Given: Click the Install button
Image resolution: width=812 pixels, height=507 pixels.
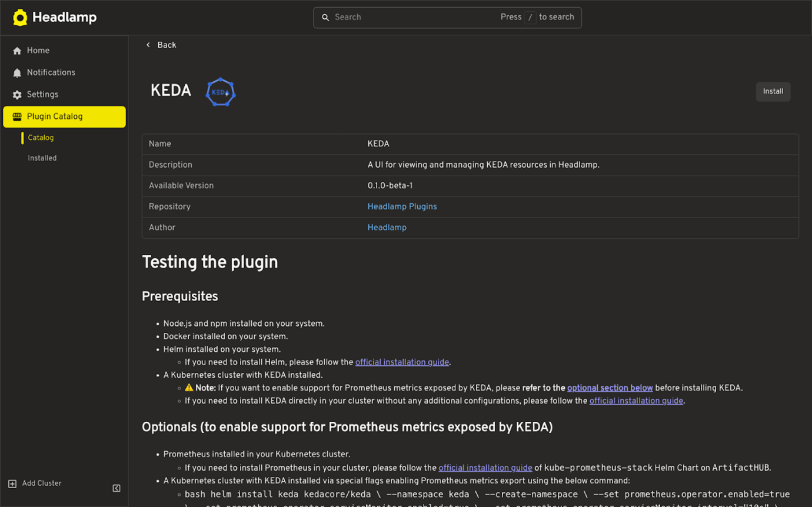Looking at the screenshot, I should tap(773, 92).
